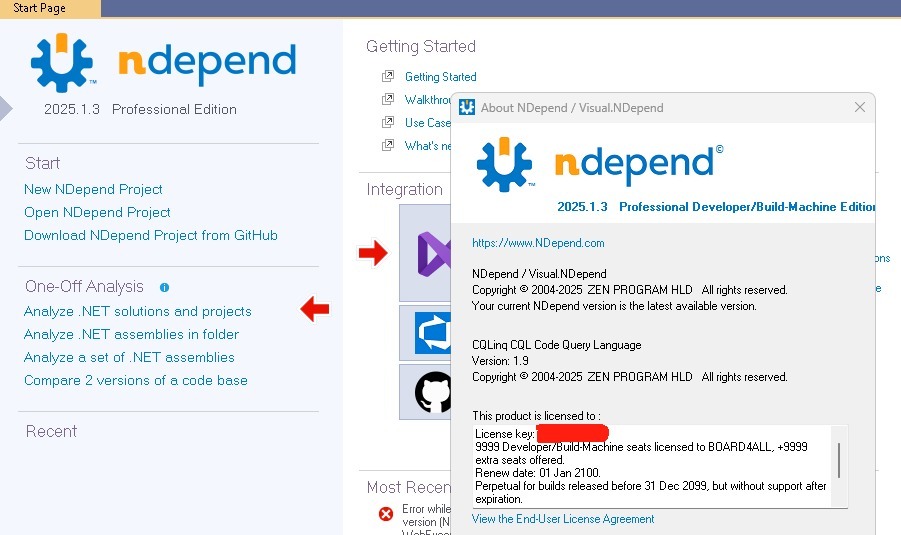This screenshot has height=535, width=901.
Task: Open external link icon beside Walkthrough
Action: click(x=388, y=99)
